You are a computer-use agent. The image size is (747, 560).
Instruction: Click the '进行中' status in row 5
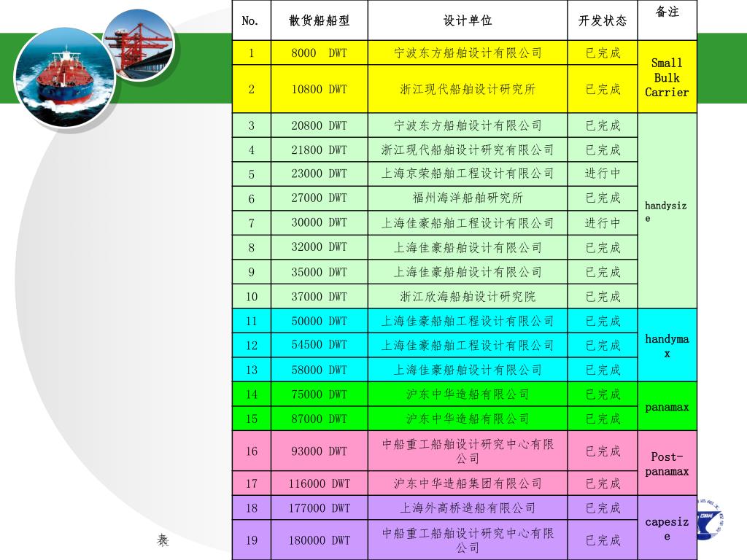click(602, 174)
